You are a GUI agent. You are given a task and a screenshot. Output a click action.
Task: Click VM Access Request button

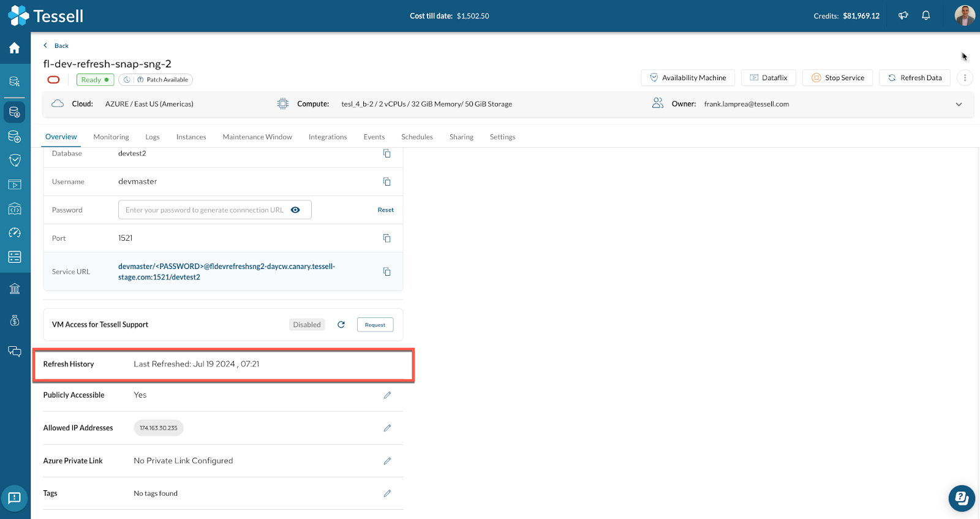pos(375,325)
